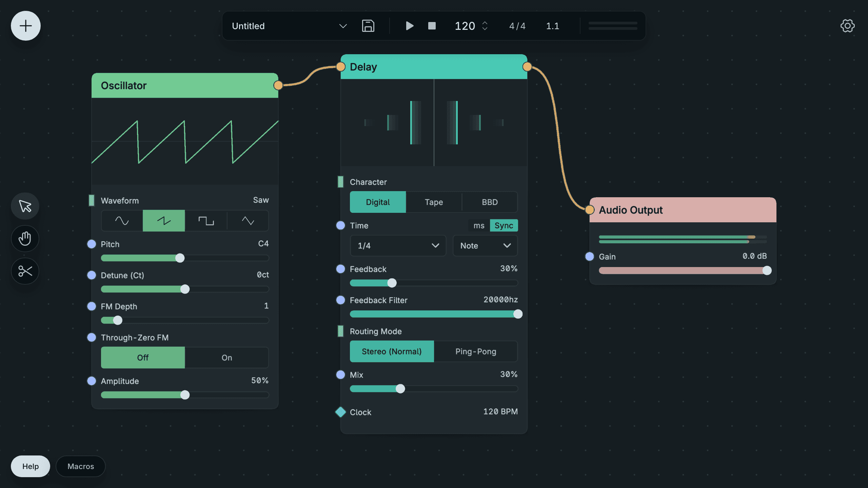Select the hand pan tool
868x488 pixels.
tap(25, 238)
